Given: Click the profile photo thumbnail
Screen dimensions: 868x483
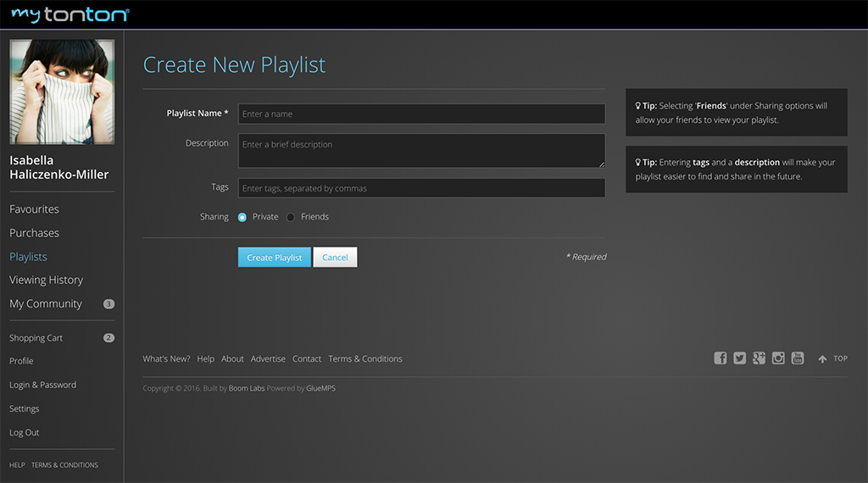Looking at the screenshot, I should pos(62,92).
